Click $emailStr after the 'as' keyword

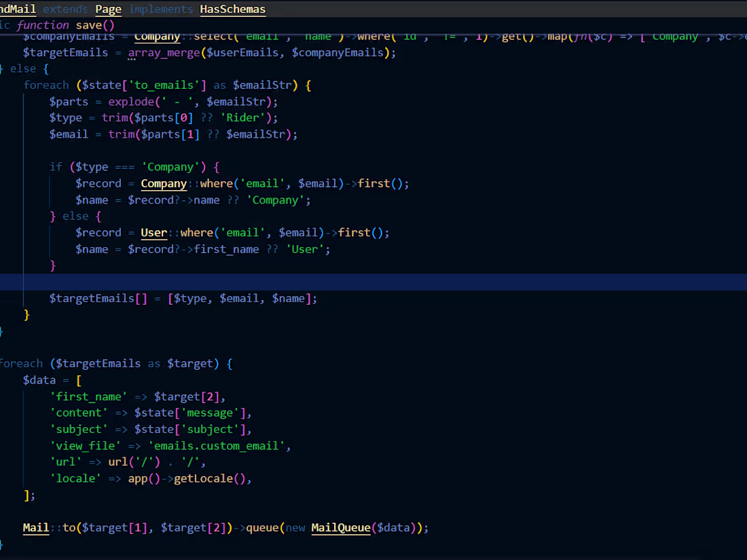[x=262, y=86]
